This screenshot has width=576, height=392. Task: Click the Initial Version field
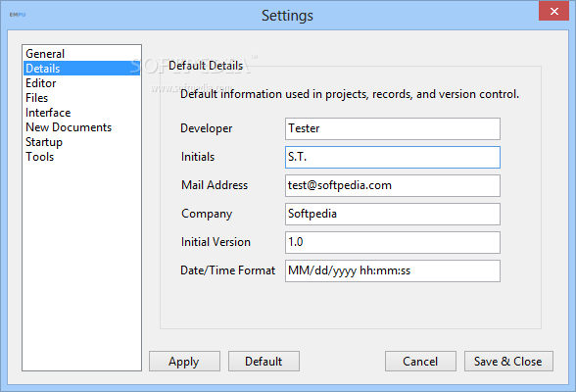(x=392, y=242)
